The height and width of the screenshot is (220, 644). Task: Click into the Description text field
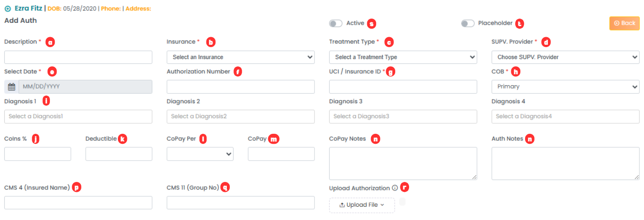(78, 57)
